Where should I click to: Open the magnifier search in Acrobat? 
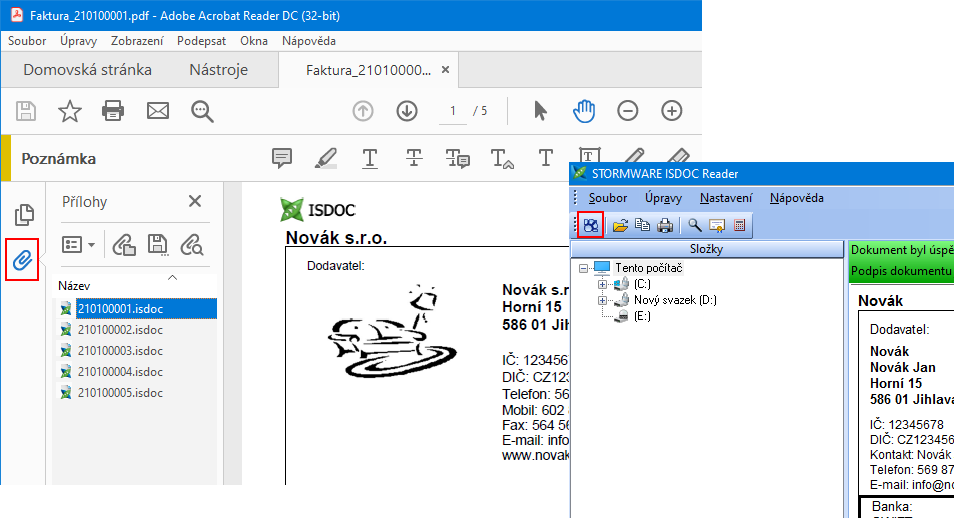click(202, 111)
